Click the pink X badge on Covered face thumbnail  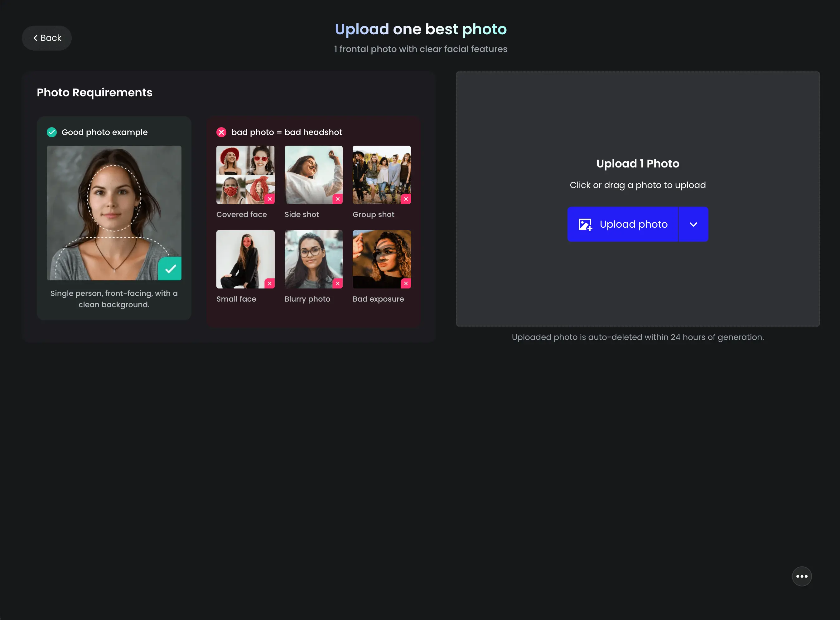pos(270,199)
